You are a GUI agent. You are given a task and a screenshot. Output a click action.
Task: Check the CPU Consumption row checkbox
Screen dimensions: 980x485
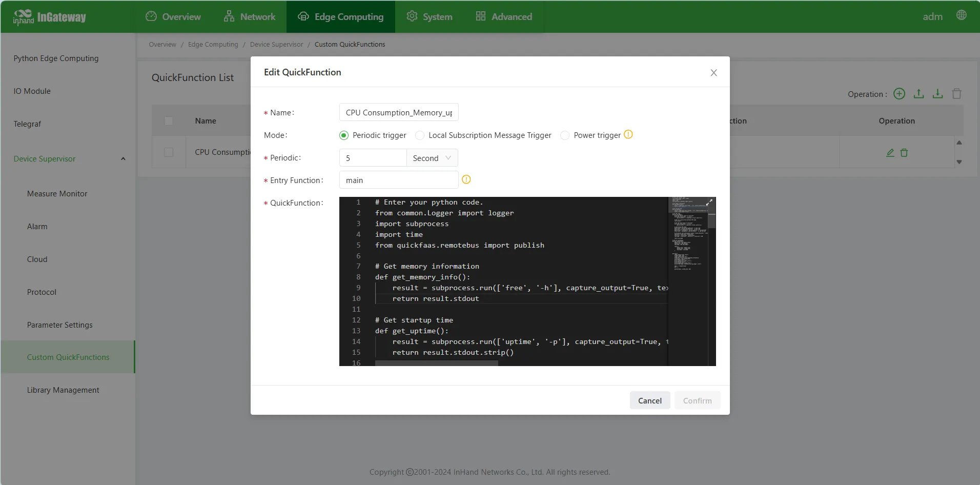pyautogui.click(x=168, y=152)
